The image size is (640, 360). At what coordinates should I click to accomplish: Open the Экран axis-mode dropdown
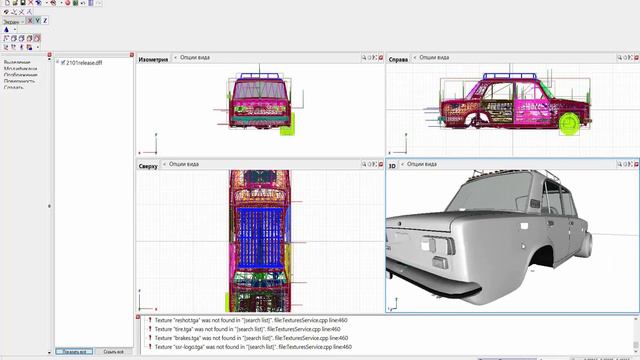(13, 21)
